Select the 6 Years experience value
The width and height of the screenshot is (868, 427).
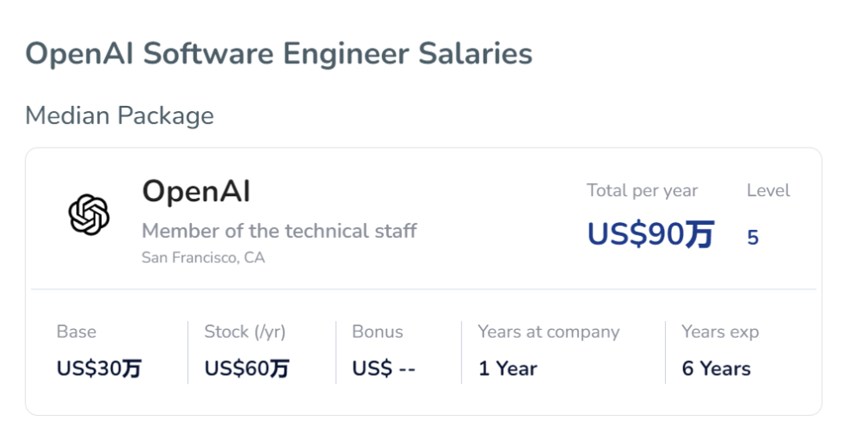[716, 368]
